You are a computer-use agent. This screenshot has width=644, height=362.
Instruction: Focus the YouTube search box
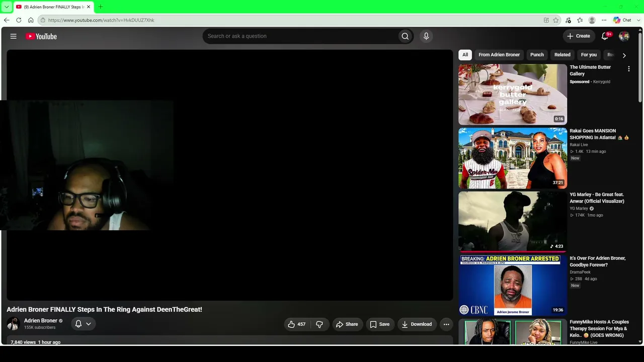pos(300,36)
